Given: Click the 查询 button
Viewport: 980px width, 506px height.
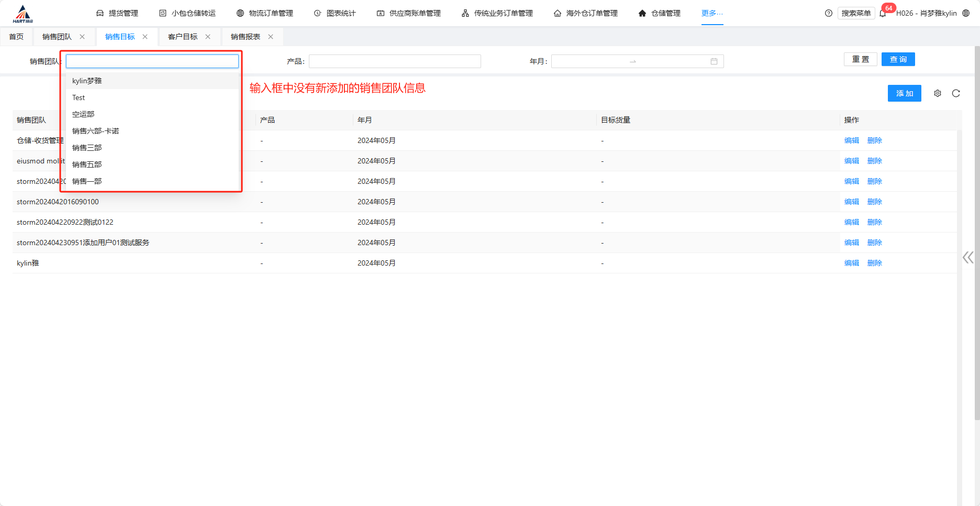Looking at the screenshot, I should (x=898, y=59).
